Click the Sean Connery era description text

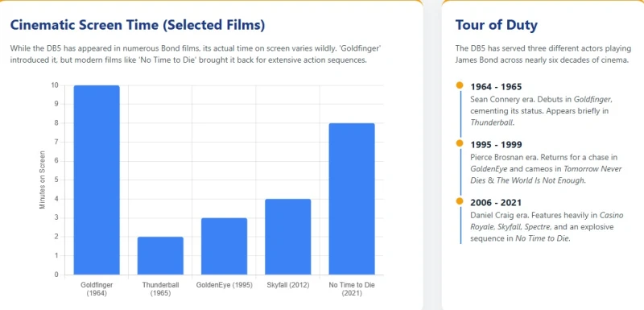(x=542, y=111)
